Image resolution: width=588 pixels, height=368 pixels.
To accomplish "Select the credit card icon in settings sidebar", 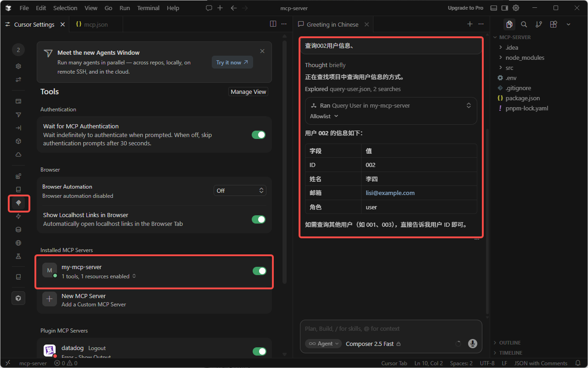I will coord(18,101).
